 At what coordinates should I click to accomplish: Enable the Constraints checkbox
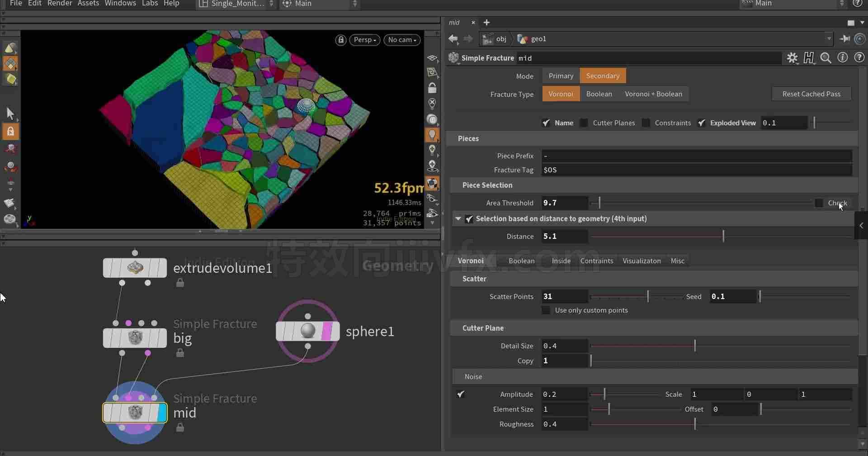[646, 123]
